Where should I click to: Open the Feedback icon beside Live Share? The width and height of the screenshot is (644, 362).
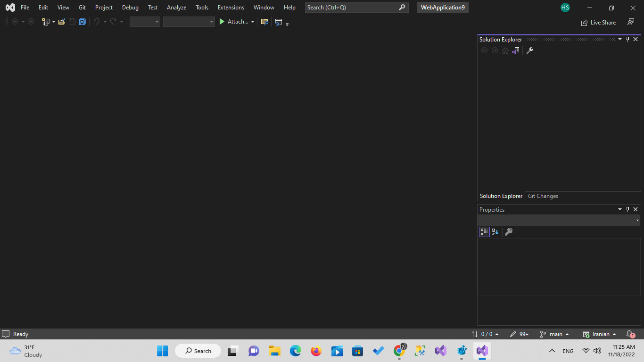click(x=631, y=22)
